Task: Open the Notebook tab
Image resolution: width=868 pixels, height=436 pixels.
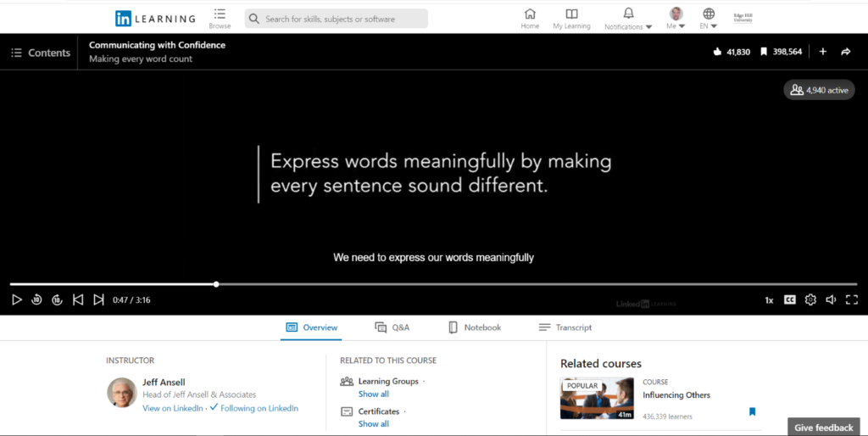Action: tap(475, 327)
